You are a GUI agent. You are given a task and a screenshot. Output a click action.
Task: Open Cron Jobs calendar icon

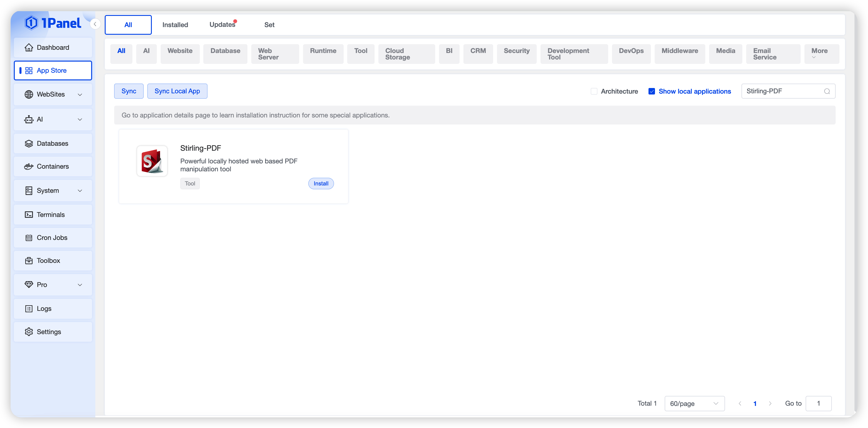click(x=29, y=238)
